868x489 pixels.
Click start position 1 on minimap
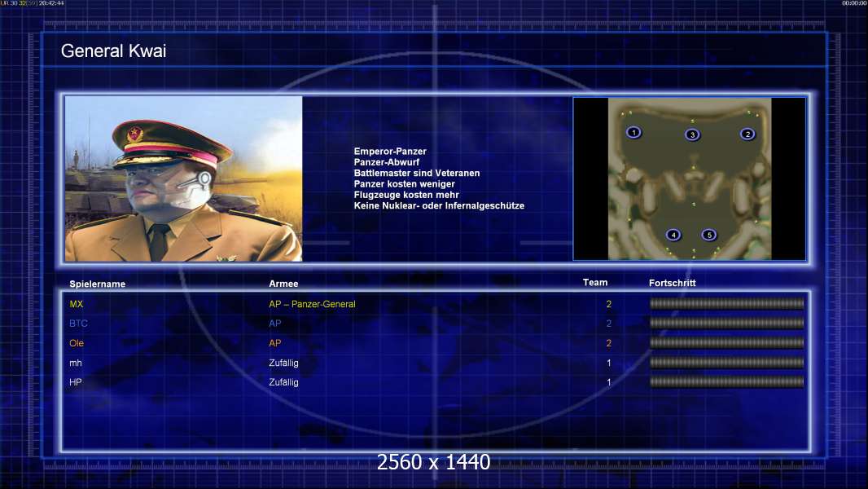pos(633,132)
